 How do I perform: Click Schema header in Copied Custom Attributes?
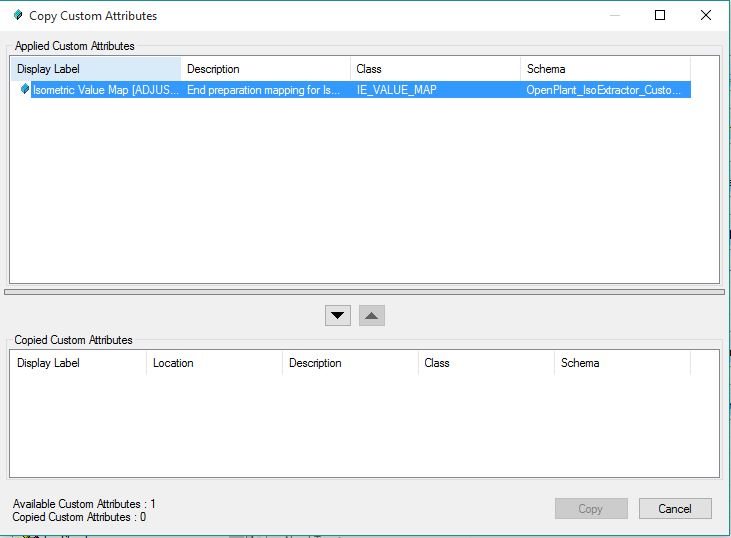(x=622, y=363)
